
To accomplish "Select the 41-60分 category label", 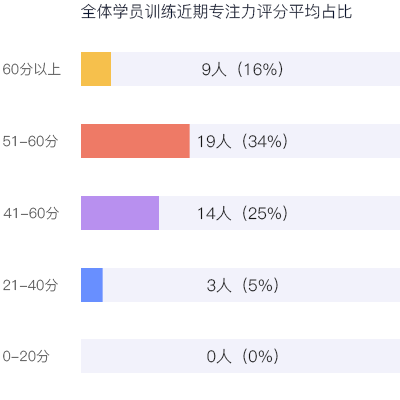I will 31,213.
